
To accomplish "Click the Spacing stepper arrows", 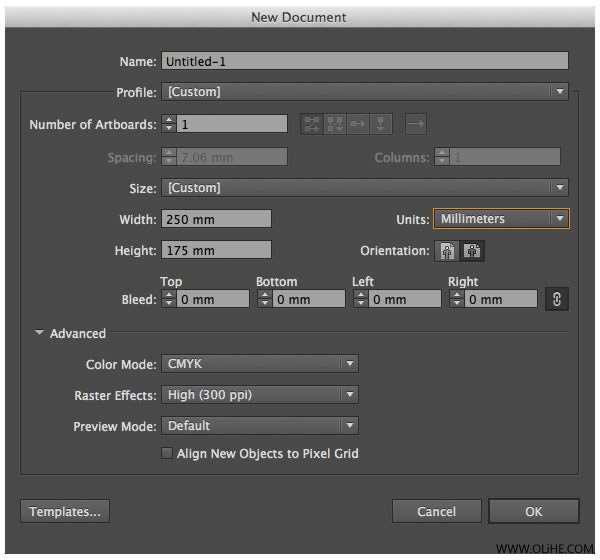I will pos(169,157).
